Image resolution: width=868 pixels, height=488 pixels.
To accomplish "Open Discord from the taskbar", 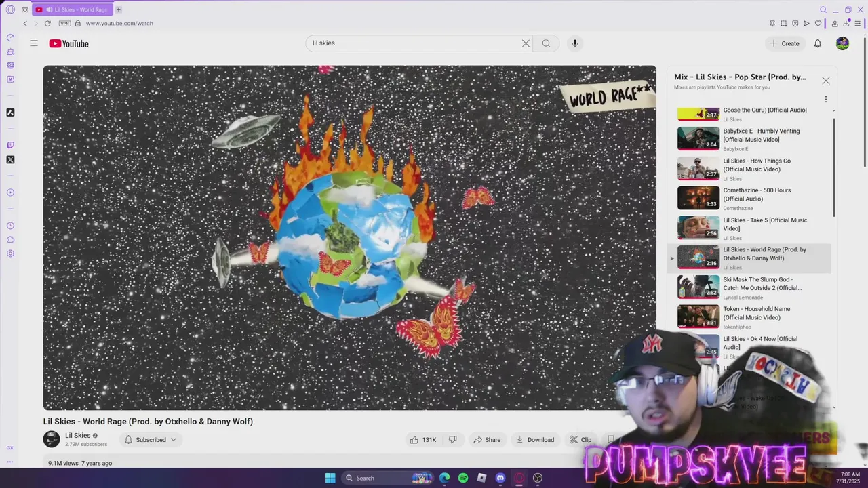I will 500,478.
